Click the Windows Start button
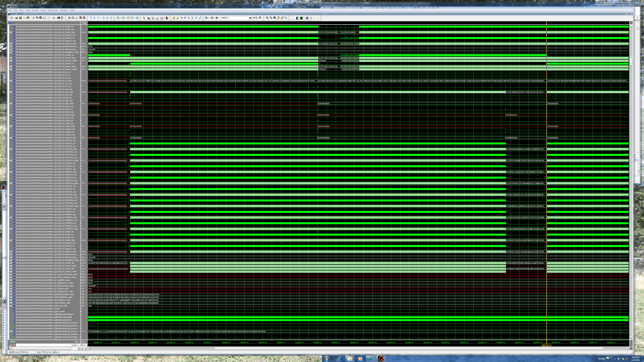The image size is (644, 362). (326, 358)
